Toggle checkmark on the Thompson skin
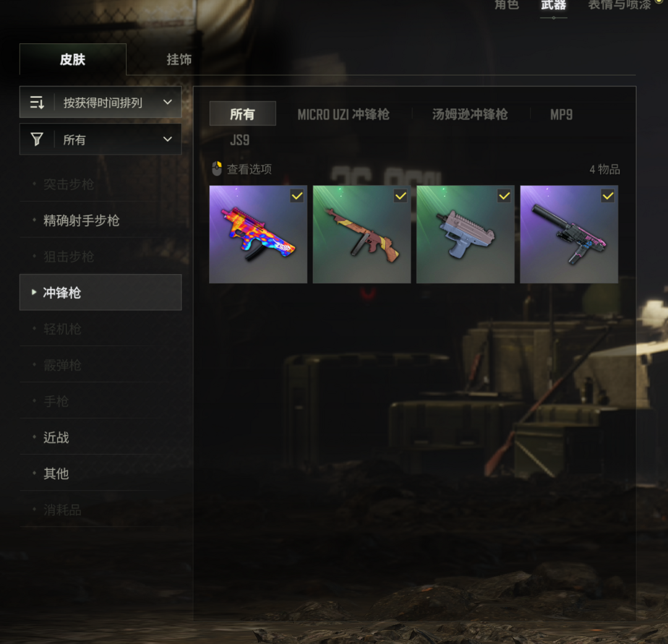668x644 pixels. click(400, 195)
